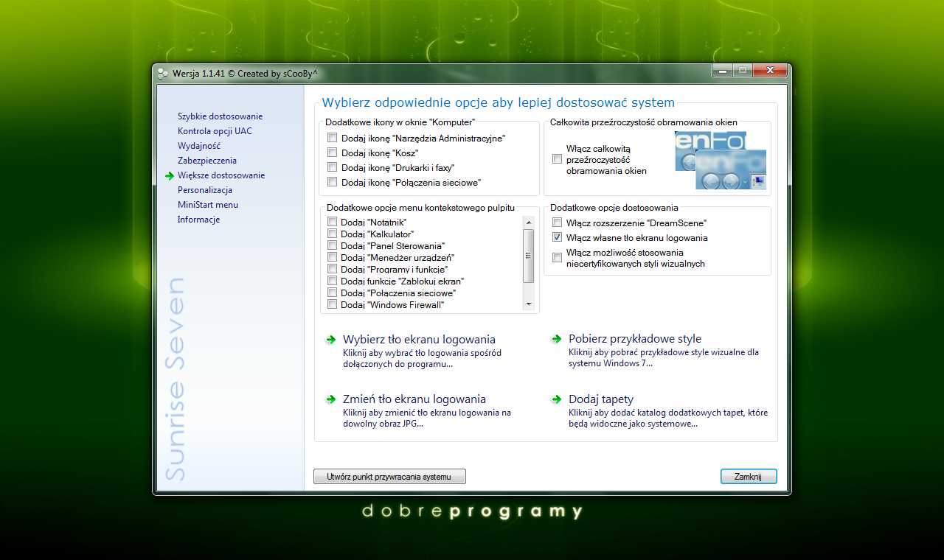Viewport: 944px width, 560px height.
Task: Go to Kontrola opcji UAC
Action: coord(214,131)
